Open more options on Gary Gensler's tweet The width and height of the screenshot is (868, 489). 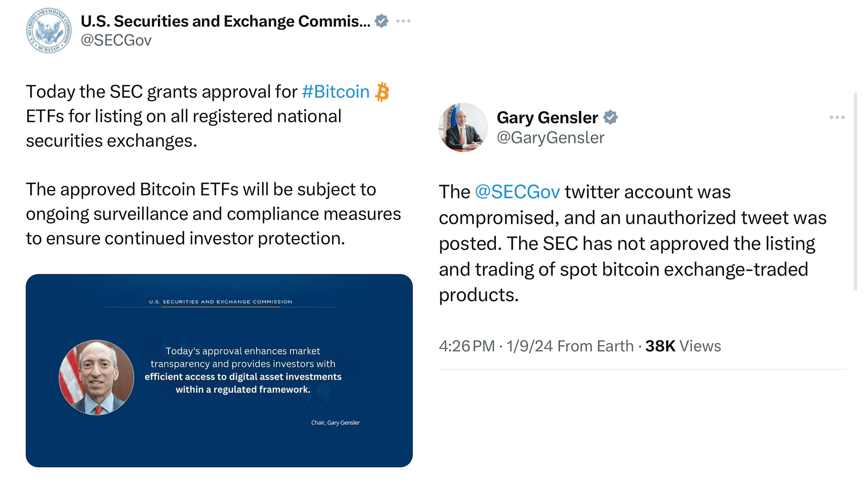838,117
